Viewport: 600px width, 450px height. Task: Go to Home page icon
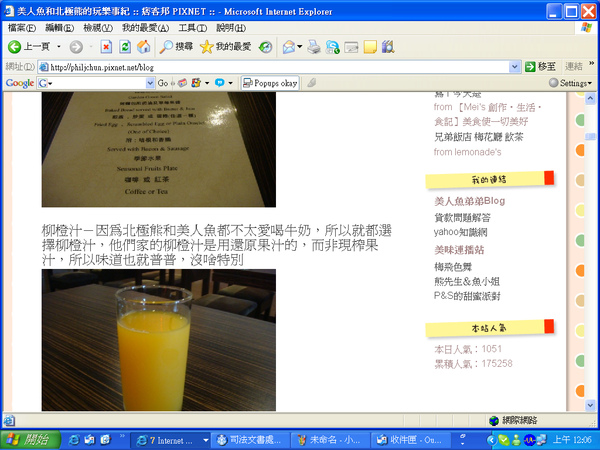coord(143,47)
